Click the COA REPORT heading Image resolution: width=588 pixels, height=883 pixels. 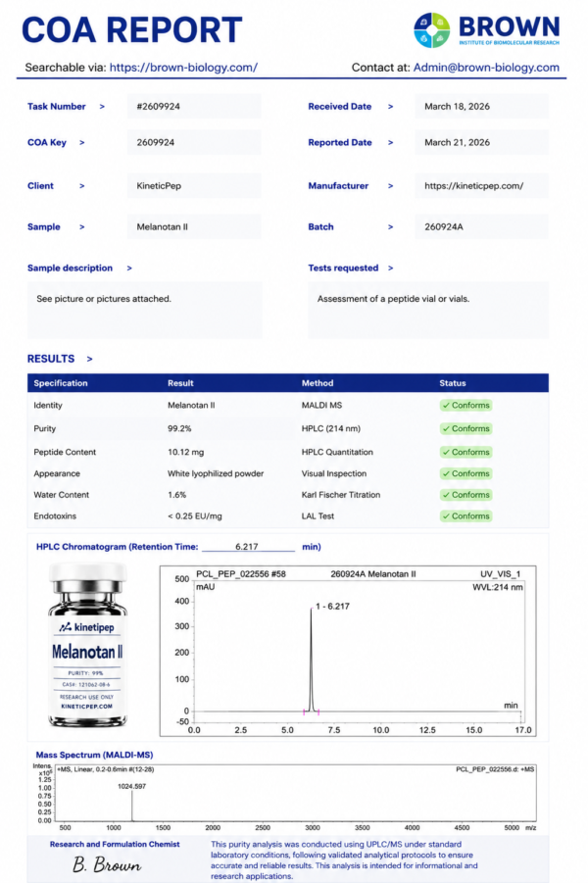tap(131, 29)
